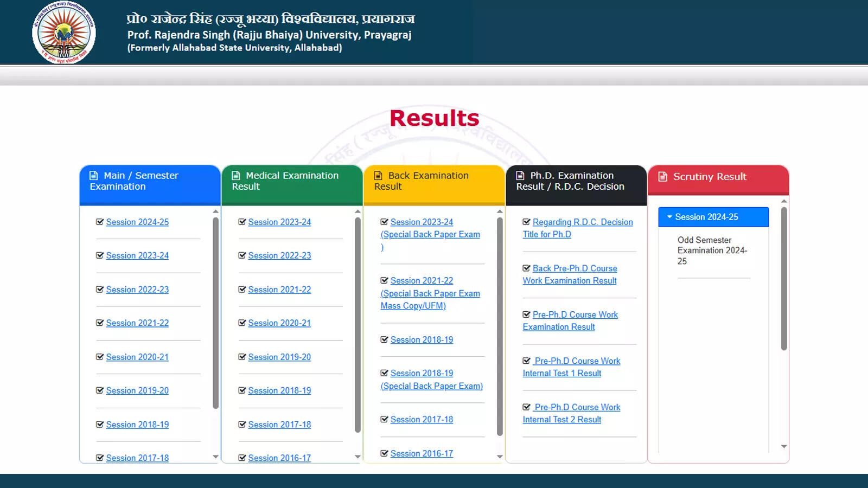Open Back Exam Session 2018-19 plain link
The image size is (868, 488).
point(422,339)
